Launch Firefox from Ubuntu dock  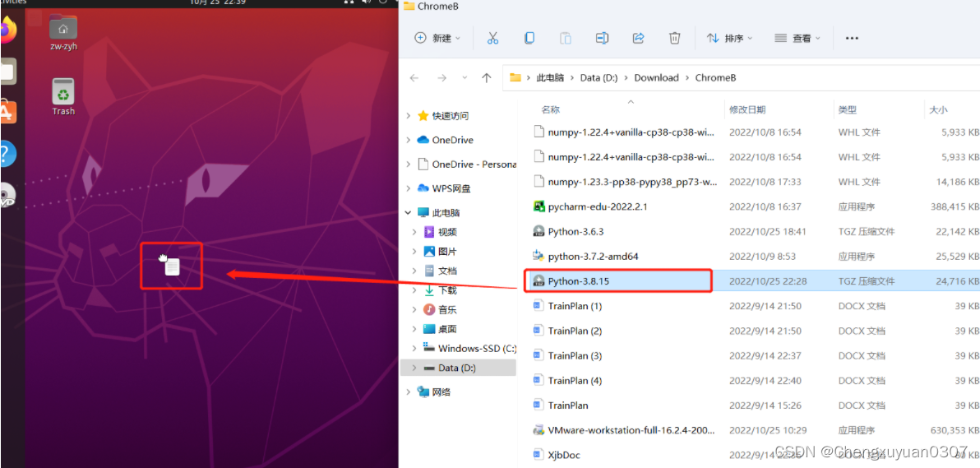[7, 30]
